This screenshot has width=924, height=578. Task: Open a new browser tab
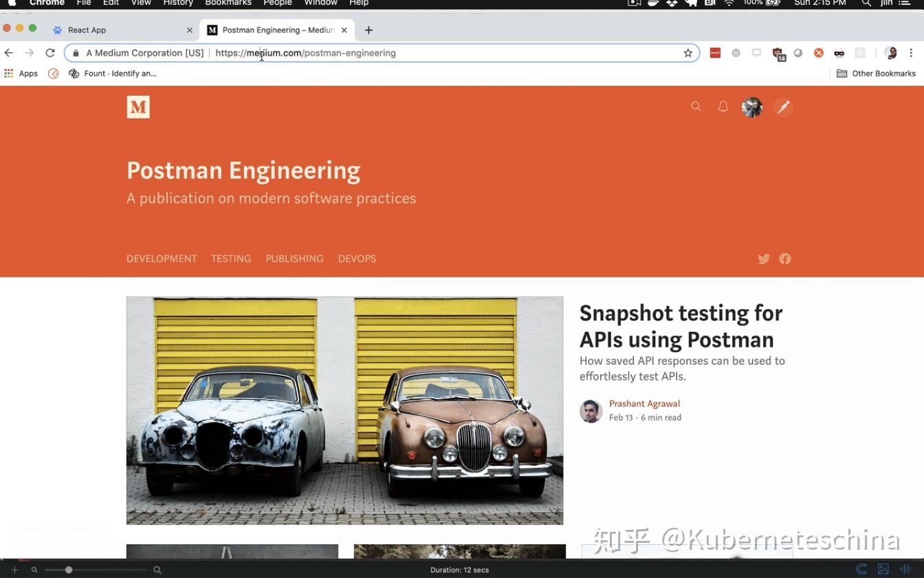(368, 30)
